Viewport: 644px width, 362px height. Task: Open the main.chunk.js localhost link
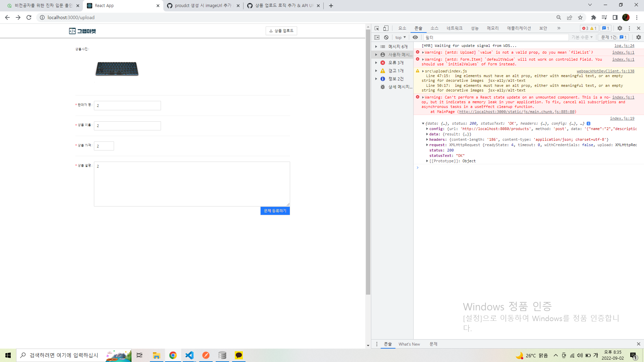click(x=517, y=112)
